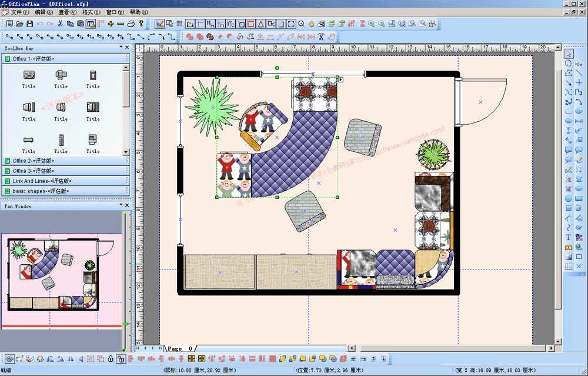Open the ToolBox Bar dropdown arrow

pos(121,48)
